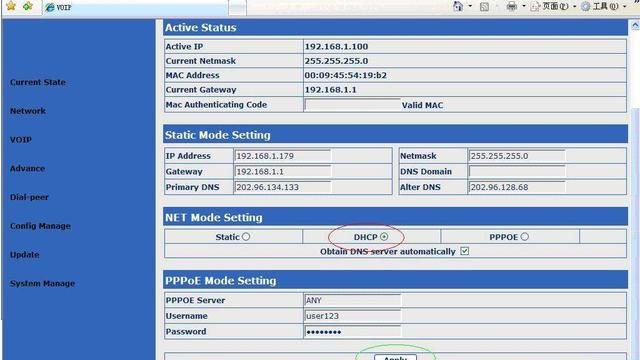Viewport: 640px width, 360px height.
Task: Open Config Manage in sidebar
Action: [40, 226]
